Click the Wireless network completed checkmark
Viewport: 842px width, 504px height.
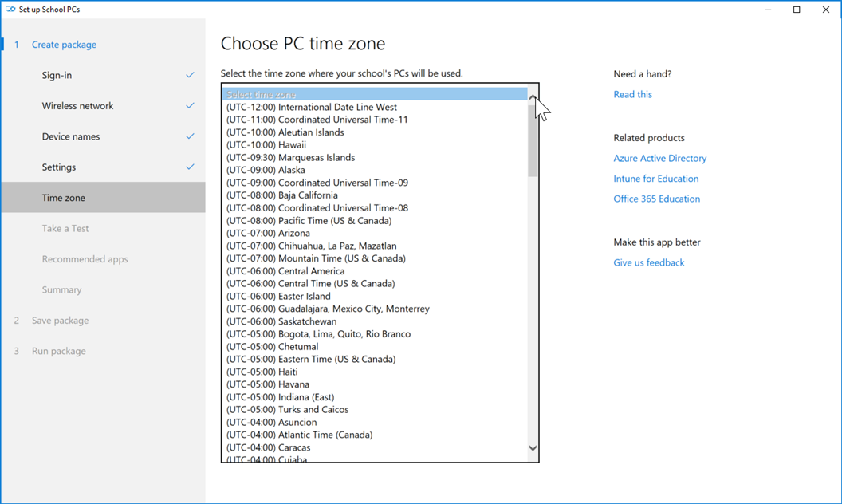(190, 105)
